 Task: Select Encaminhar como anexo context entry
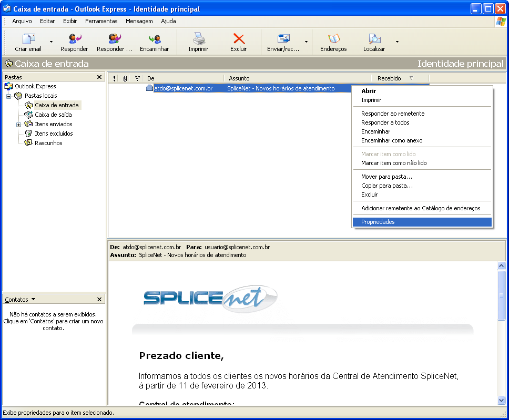(422, 140)
